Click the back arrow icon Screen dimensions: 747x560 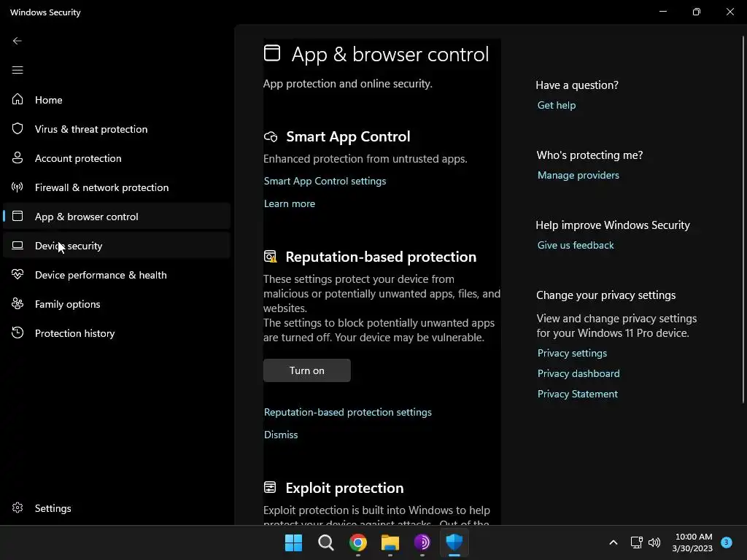click(18, 41)
